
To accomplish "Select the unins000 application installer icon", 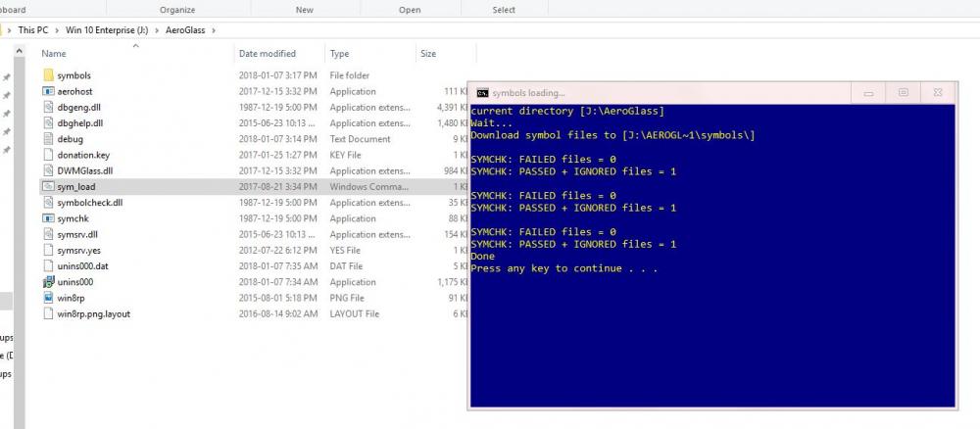I will click(49, 282).
